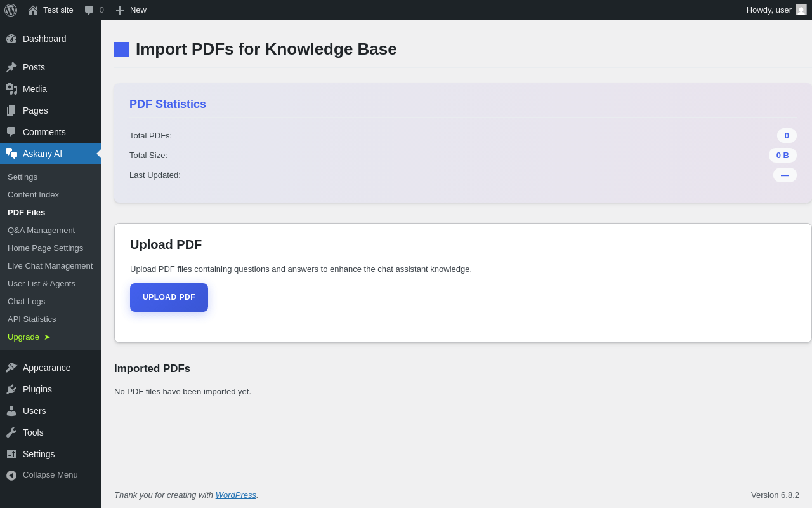Click the home icon beside Test site
This screenshot has width=812, height=508.
coord(33,10)
